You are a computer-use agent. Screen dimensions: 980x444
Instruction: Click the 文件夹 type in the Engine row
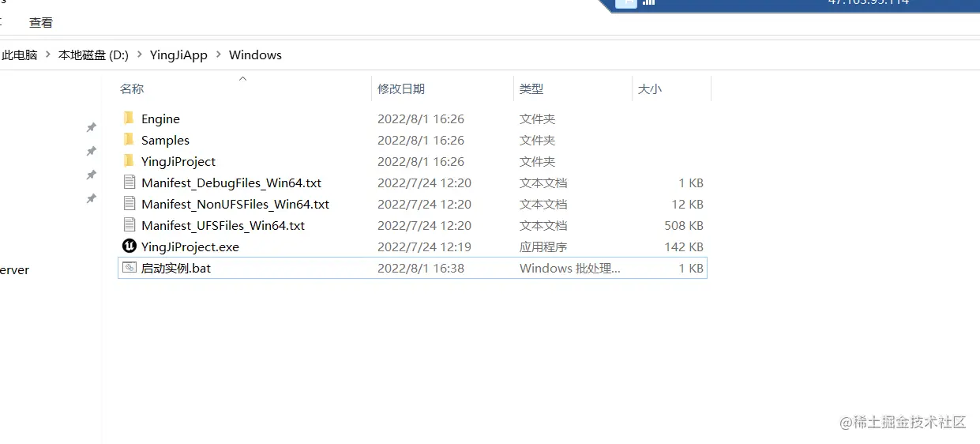click(538, 119)
